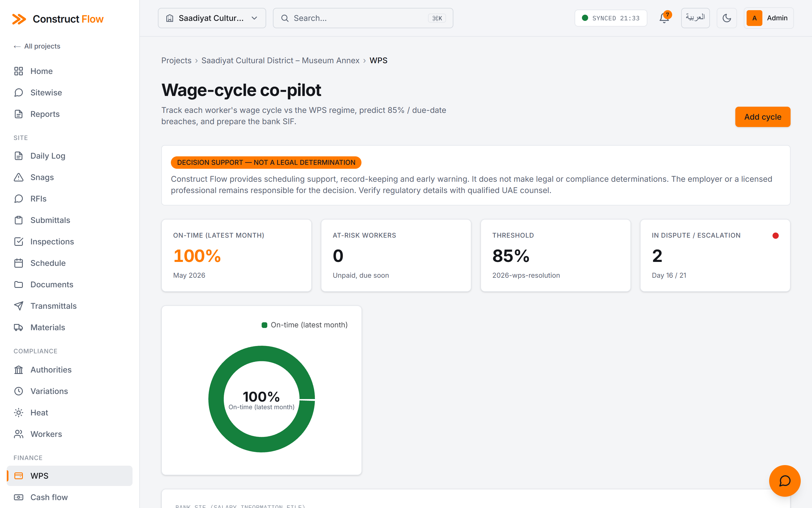Click the Day 16 / 21 label
The image size is (812, 508).
pyautogui.click(x=669, y=275)
